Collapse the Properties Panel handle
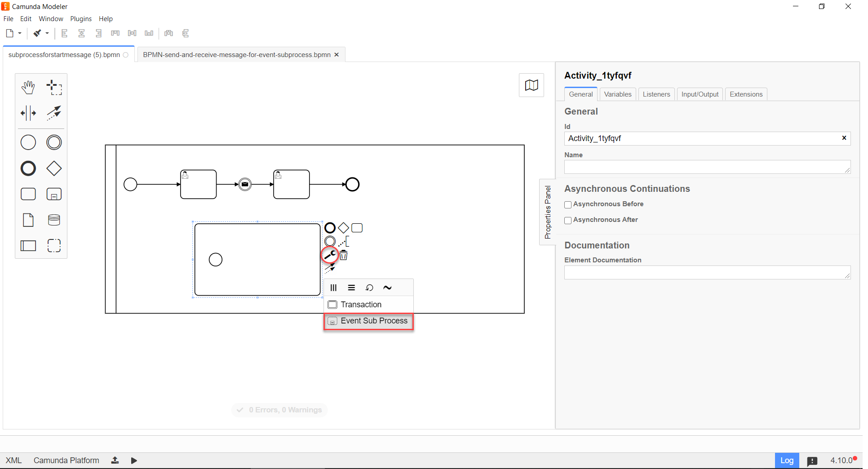868x469 pixels. coord(547,212)
